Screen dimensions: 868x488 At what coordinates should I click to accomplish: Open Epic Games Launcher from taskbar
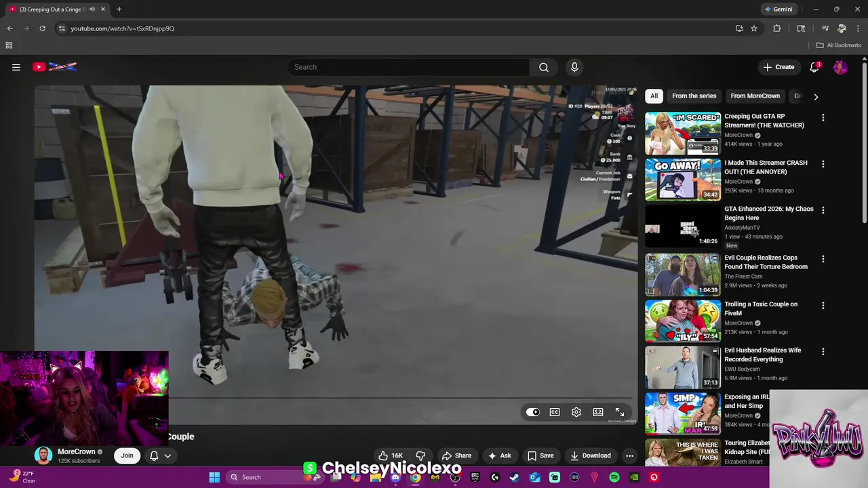pos(475,477)
